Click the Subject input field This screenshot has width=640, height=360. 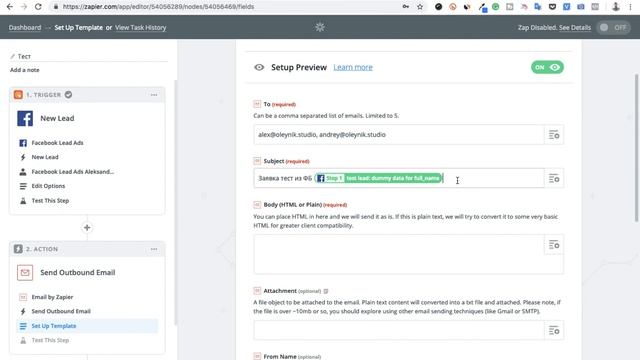pos(399,178)
